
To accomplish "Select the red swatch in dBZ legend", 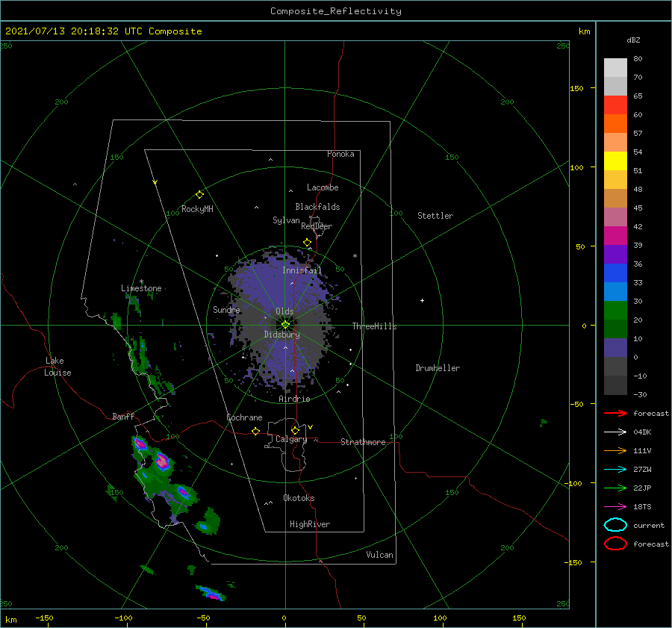I will coord(615,105).
